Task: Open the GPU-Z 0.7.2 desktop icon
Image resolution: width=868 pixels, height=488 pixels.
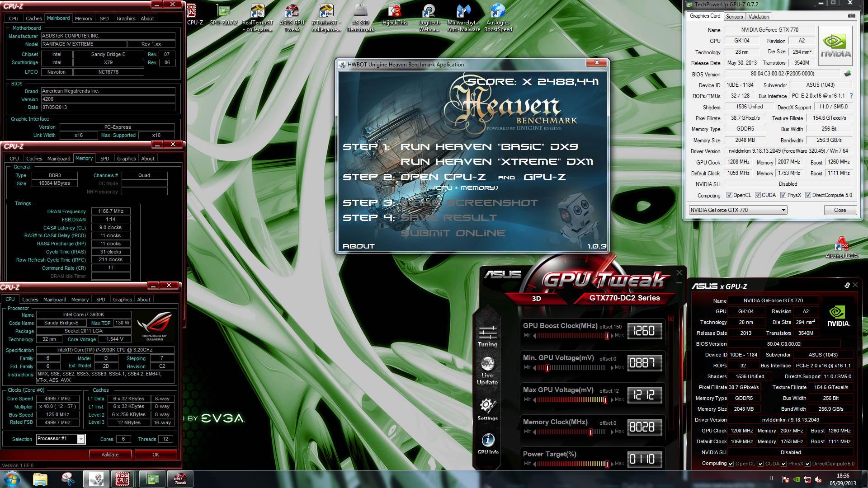Action: 223,14
